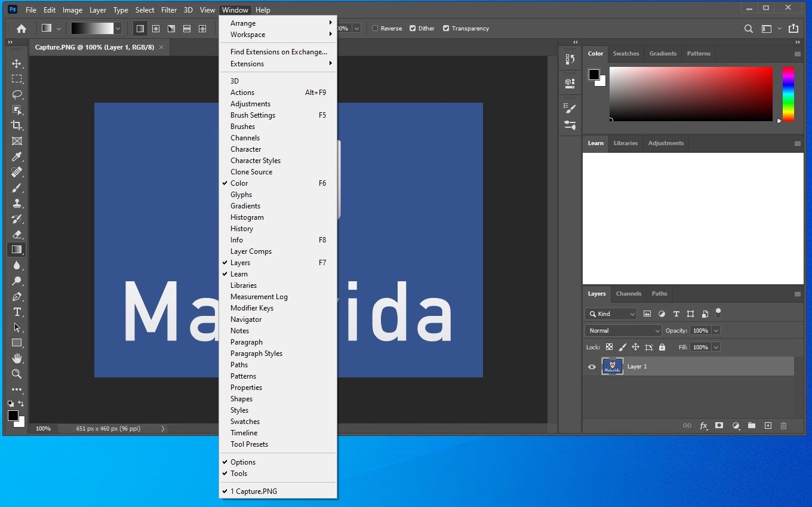Toggle visibility of Layer 1
812x507 pixels.
click(x=592, y=367)
